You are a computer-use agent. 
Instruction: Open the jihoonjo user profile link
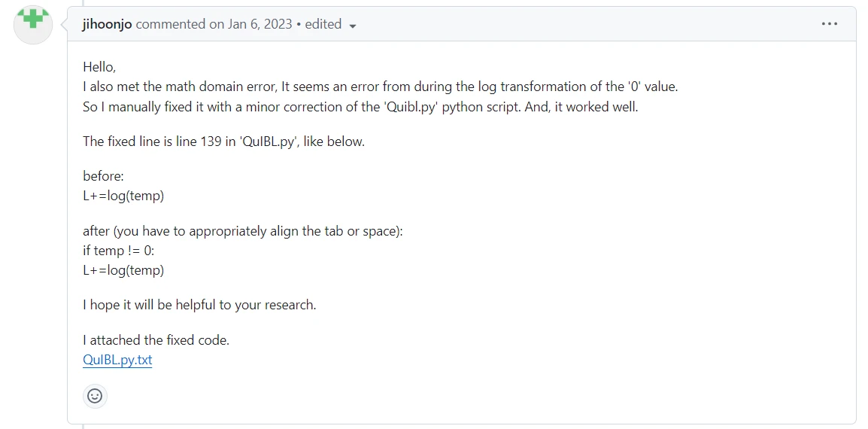(107, 24)
